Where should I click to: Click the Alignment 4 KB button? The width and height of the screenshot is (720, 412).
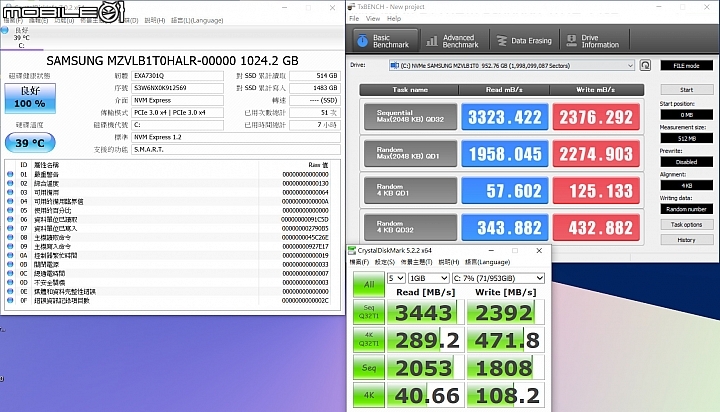pos(686,186)
